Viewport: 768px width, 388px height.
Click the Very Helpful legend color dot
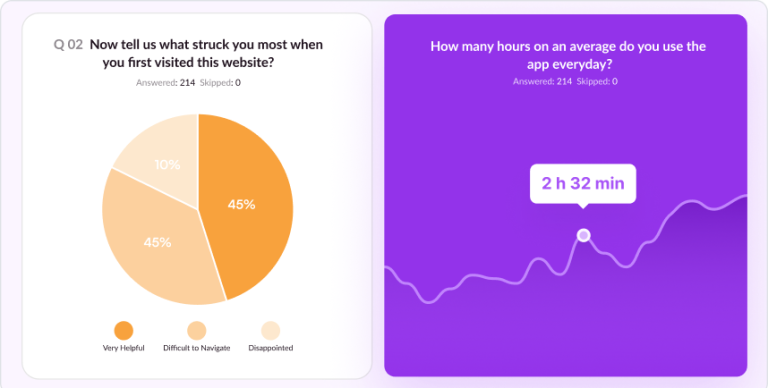click(x=123, y=331)
